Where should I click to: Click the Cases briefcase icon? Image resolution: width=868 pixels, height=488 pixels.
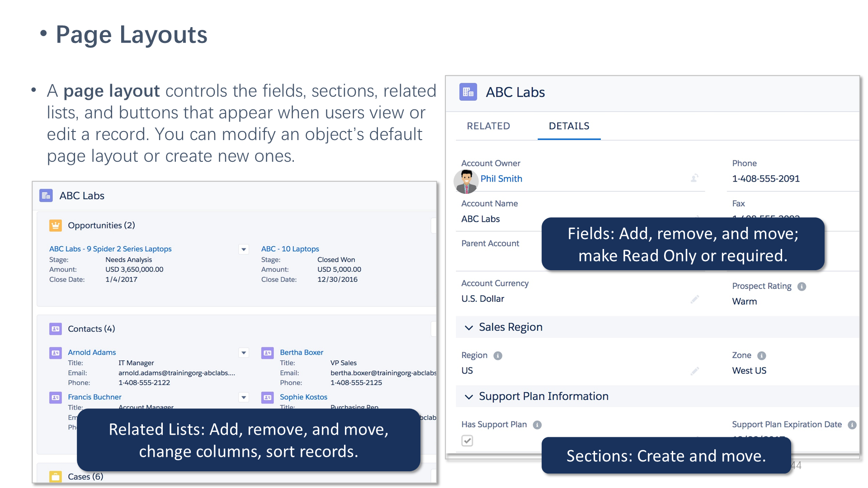click(x=56, y=476)
